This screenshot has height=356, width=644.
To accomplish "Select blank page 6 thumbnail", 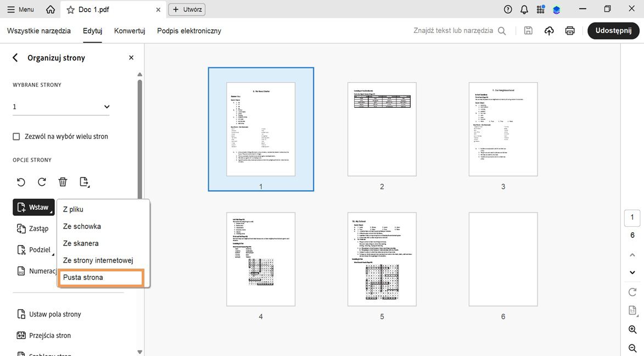I will [503, 259].
